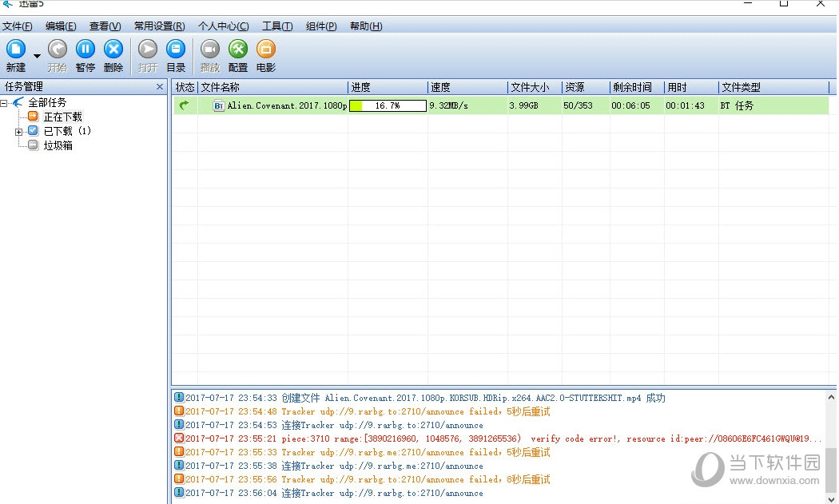
Task: Open the 帮助(H) menu
Action: [366, 26]
